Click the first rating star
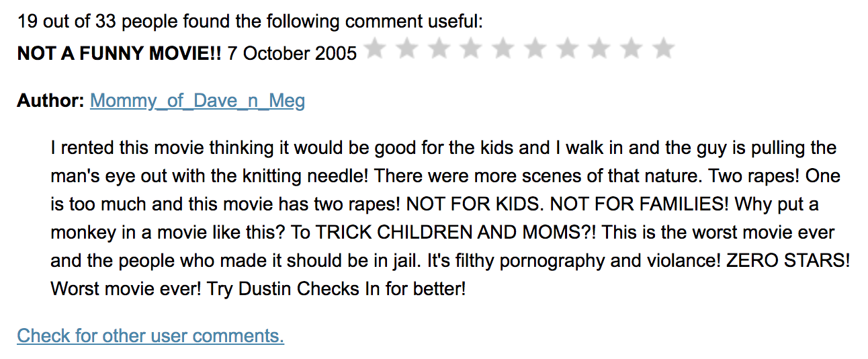Viewport: 868px width, 359px height. pos(374,48)
